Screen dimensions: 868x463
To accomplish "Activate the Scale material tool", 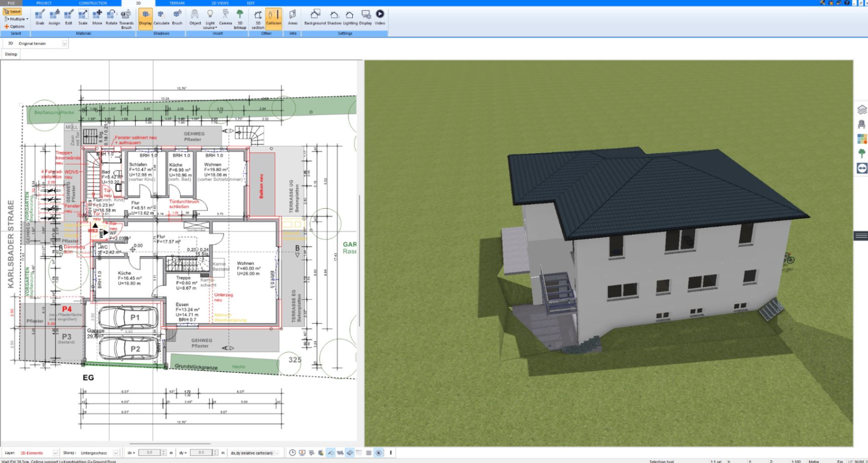I will [83, 18].
